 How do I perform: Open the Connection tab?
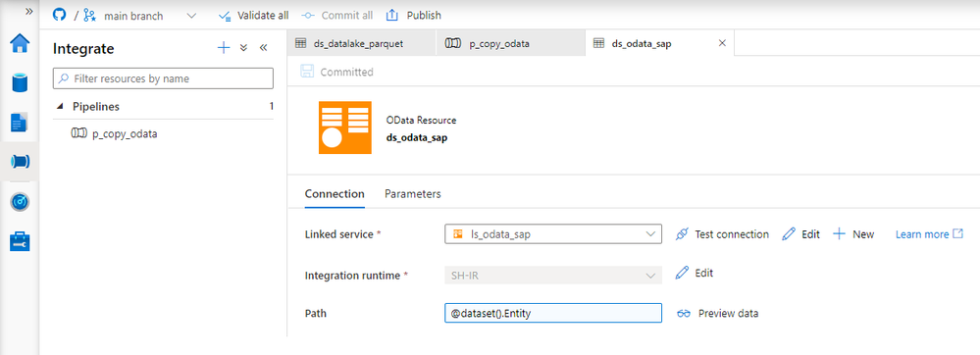coord(335,194)
